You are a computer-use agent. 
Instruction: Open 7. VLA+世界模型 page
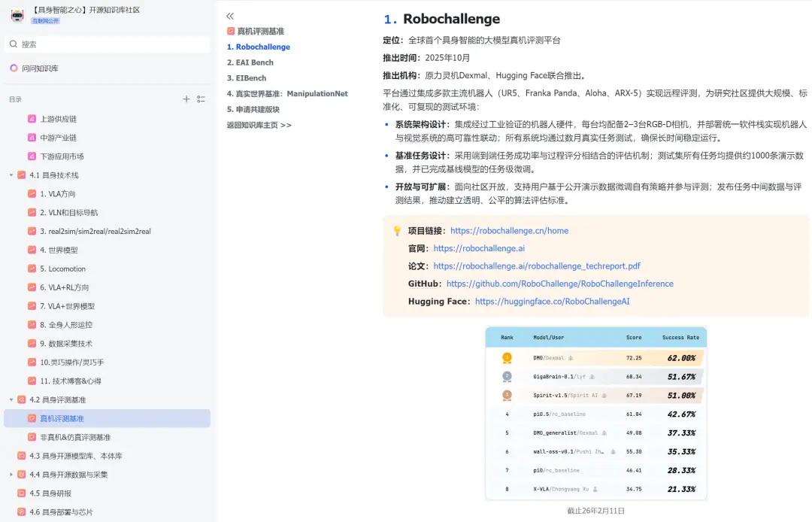pyautogui.click(x=68, y=306)
